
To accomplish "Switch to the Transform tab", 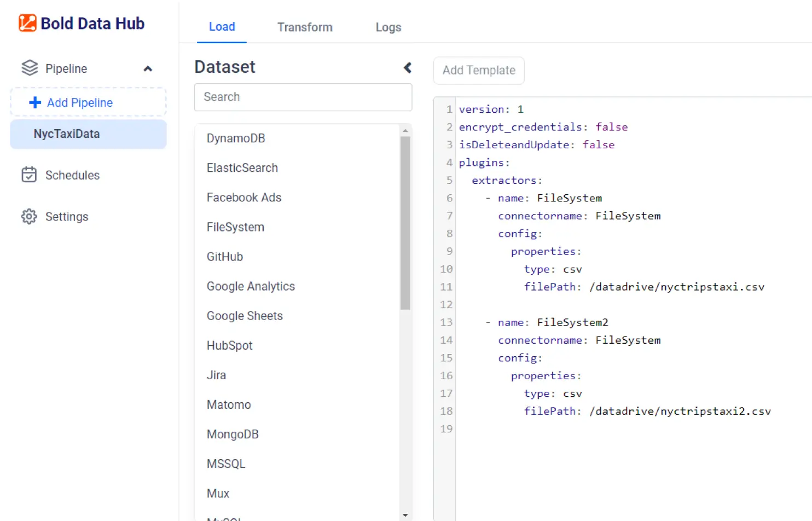I will [305, 27].
